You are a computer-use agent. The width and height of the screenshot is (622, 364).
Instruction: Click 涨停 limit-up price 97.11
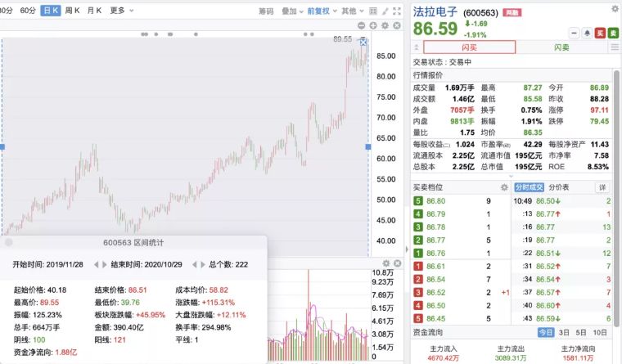tap(599, 110)
